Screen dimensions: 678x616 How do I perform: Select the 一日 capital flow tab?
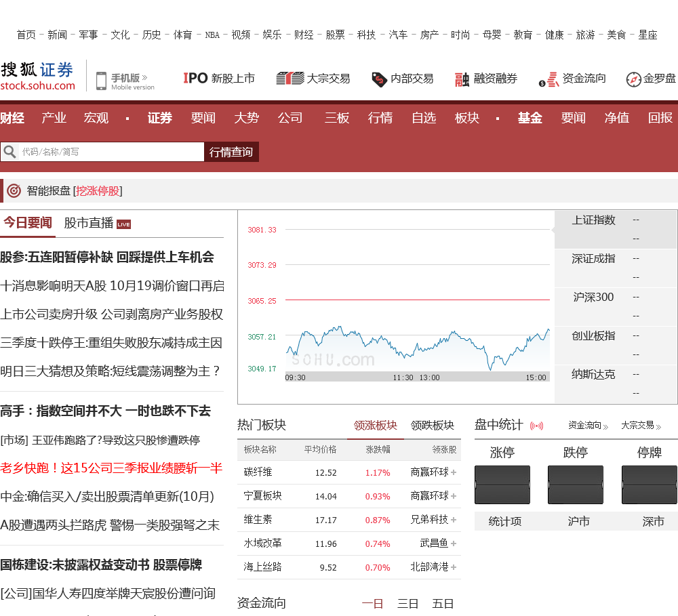[x=372, y=604]
